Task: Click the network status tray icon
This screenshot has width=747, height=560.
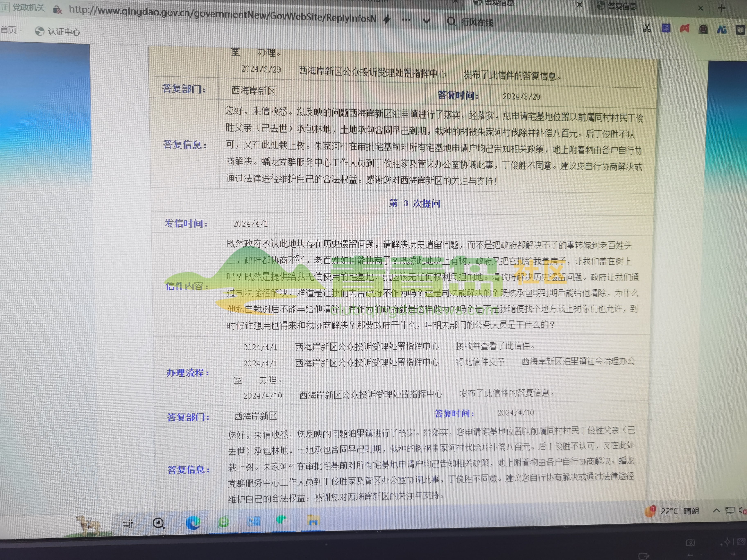Action: [729, 510]
